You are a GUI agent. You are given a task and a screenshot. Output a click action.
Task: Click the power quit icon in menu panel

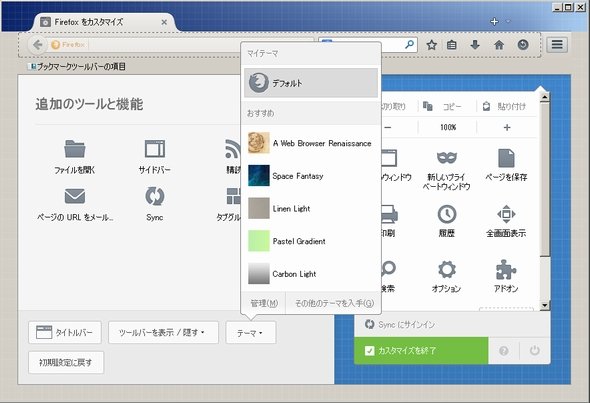535,351
